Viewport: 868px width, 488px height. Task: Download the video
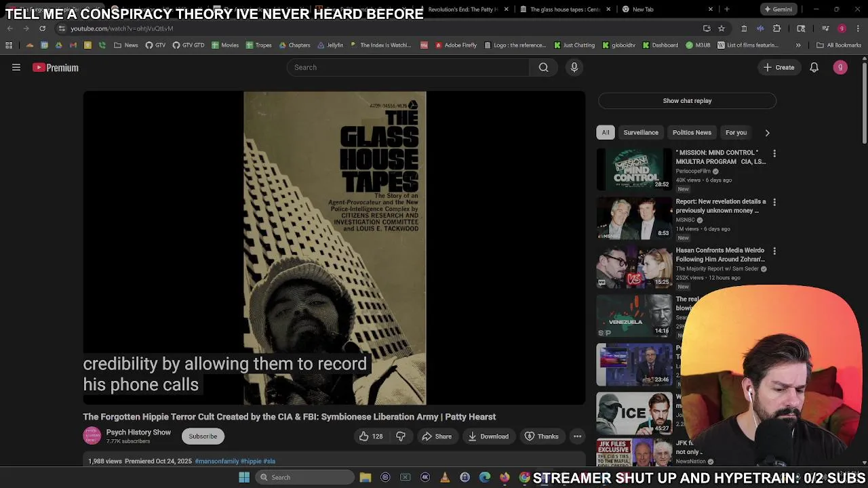point(488,436)
